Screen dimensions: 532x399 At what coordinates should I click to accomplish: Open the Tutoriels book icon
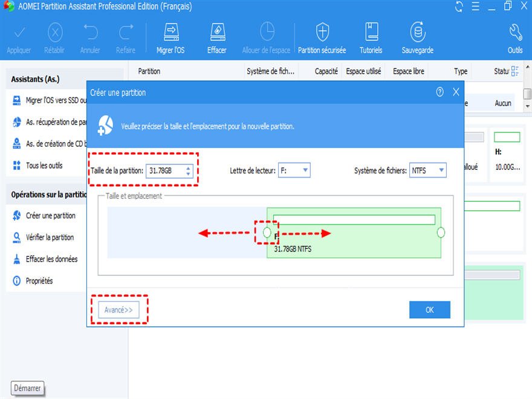click(x=371, y=32)
